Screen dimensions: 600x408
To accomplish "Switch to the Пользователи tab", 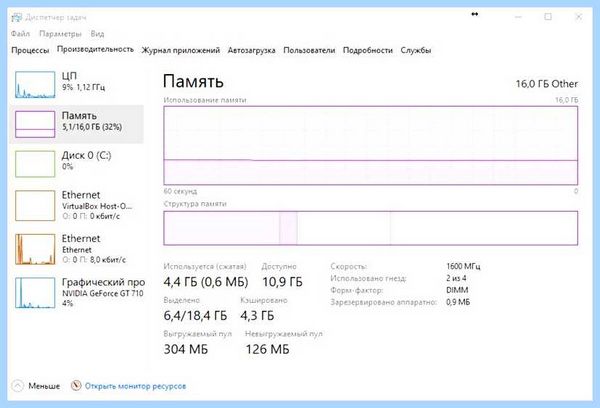I will (x=309, y=50).
